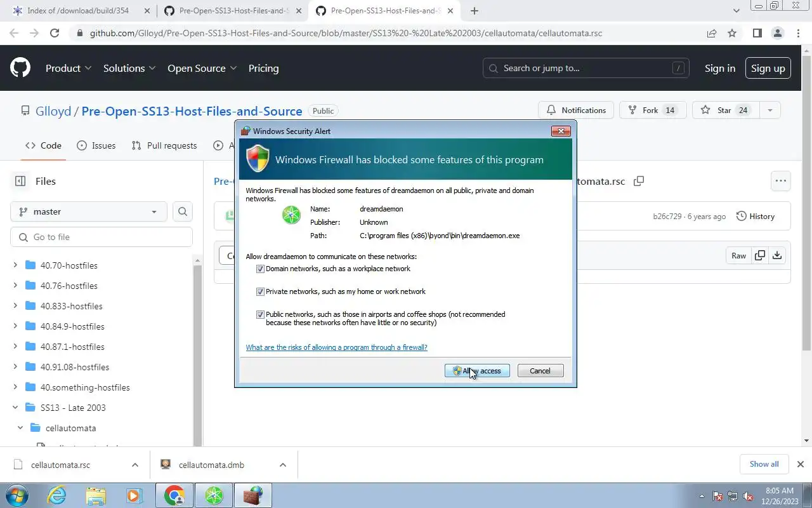
Task: Open the more file actions ellipsis
Action: [780, 181]
